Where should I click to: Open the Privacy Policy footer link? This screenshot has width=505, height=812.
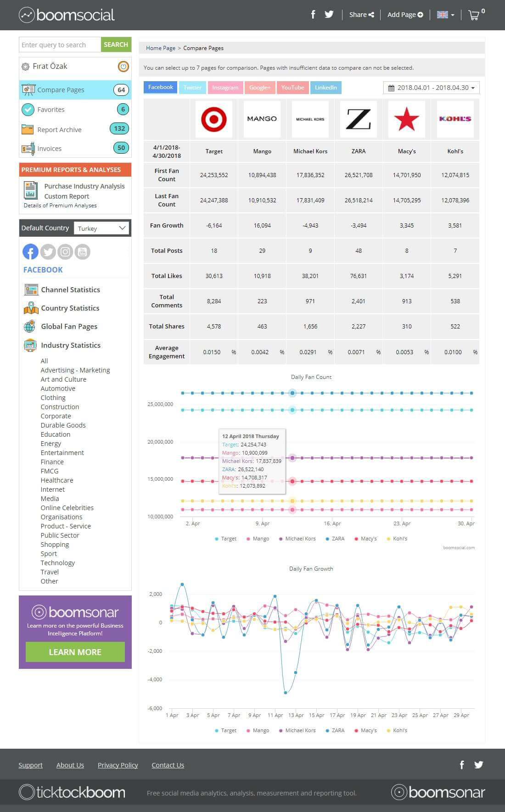click(118, 765)
